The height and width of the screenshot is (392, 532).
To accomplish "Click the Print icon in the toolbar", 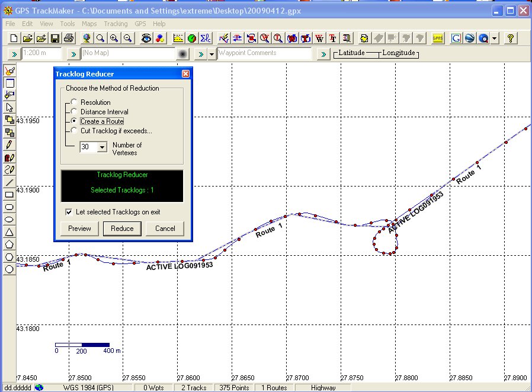I will 69,38.
